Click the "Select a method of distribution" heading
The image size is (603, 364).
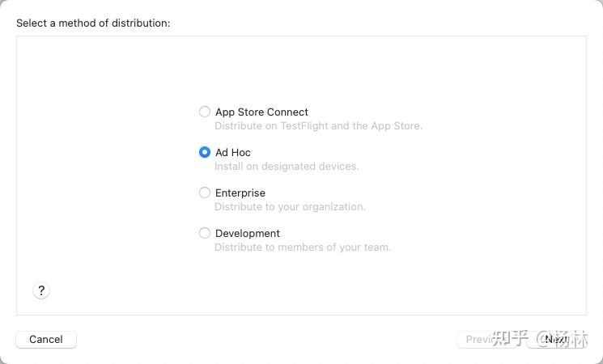[x=93, y=23]
